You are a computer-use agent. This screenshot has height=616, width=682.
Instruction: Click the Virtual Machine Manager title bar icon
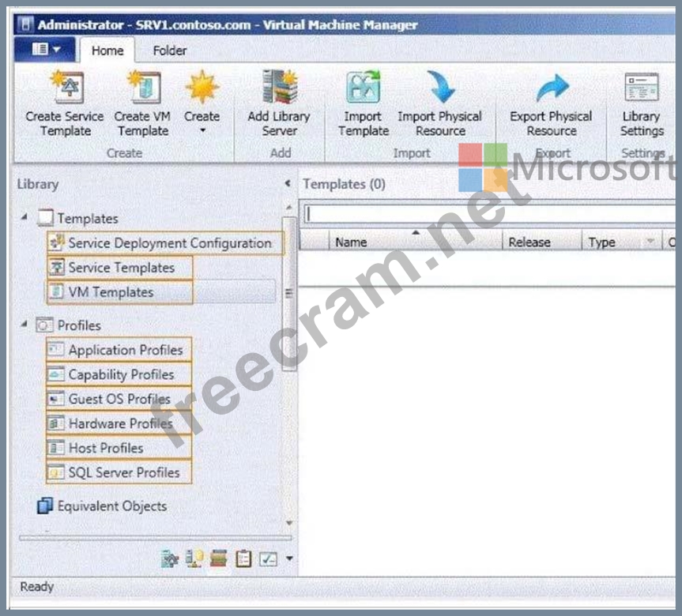pyautogui.click(x=25, y=24)
